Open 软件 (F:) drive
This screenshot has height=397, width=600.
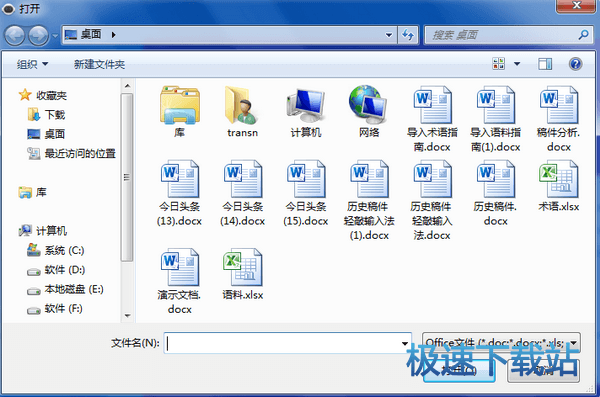tap(55, 309)
